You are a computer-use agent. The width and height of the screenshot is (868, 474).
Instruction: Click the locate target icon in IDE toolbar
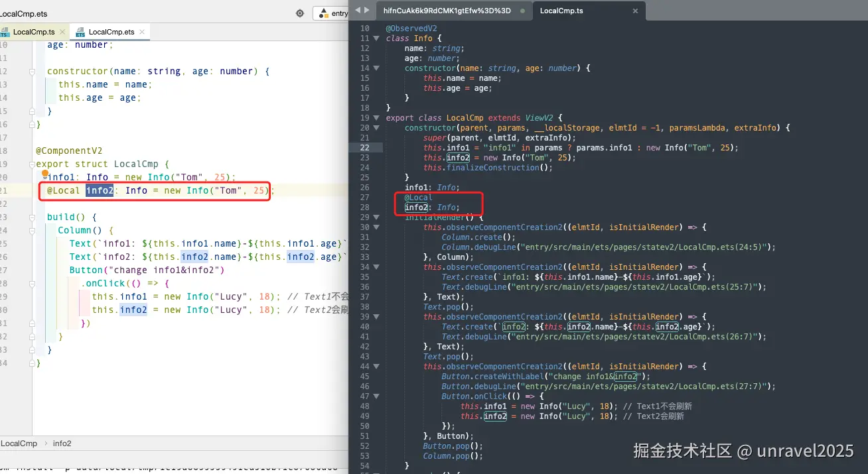[x=300, y=13]
